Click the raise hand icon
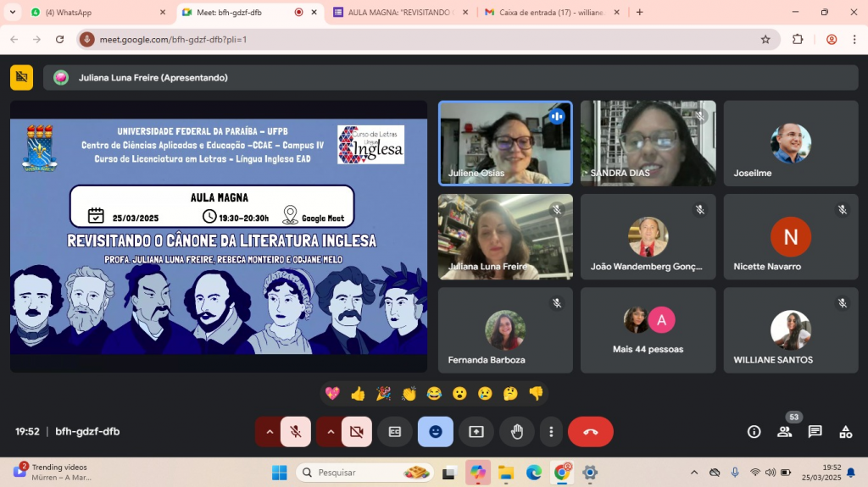The image size is (868, 487). (x=517, y=432)
